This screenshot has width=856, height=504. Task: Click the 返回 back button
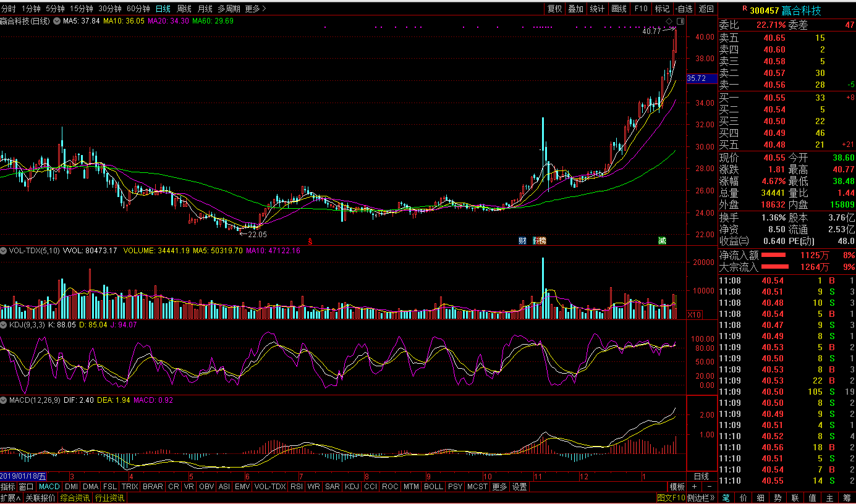(706, 9)
